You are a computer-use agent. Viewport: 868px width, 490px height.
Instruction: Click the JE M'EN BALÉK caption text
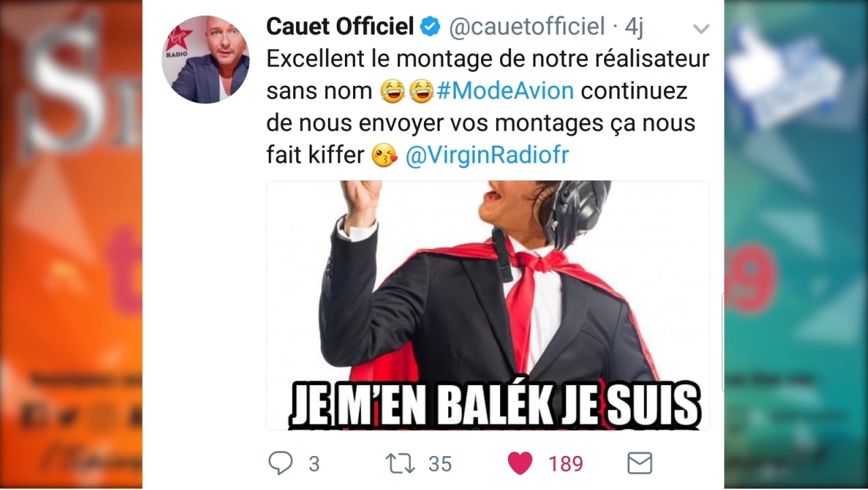tap(495, 404)
